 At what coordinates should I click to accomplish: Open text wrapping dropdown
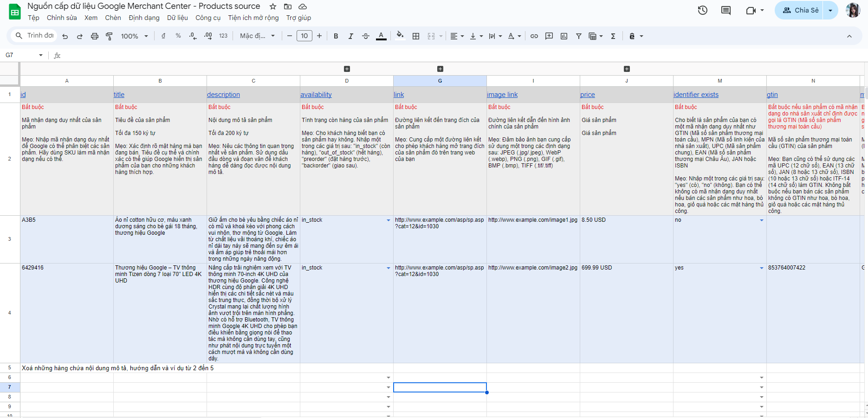(x=495, y=36)
